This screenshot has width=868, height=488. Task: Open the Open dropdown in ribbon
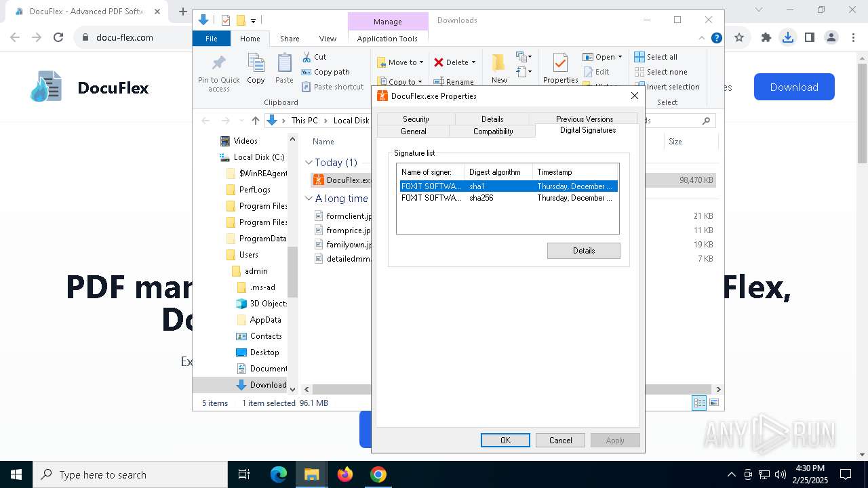pos(602,57)
